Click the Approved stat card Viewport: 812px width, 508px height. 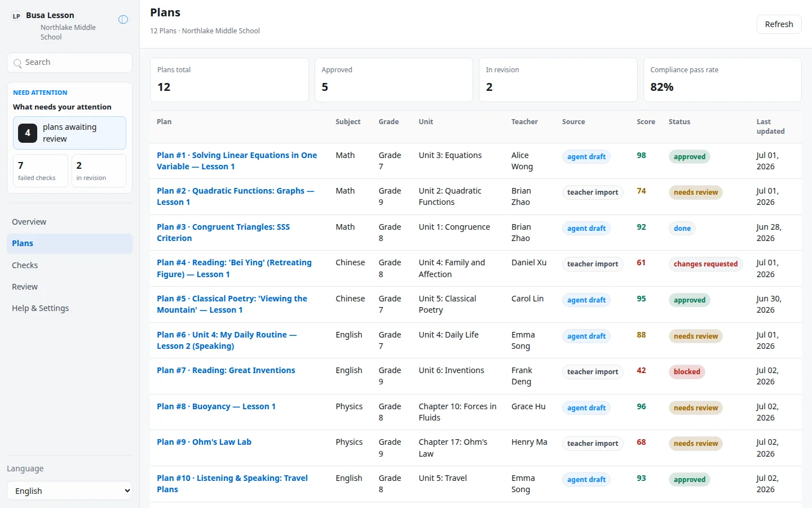[x=394, y=80]
